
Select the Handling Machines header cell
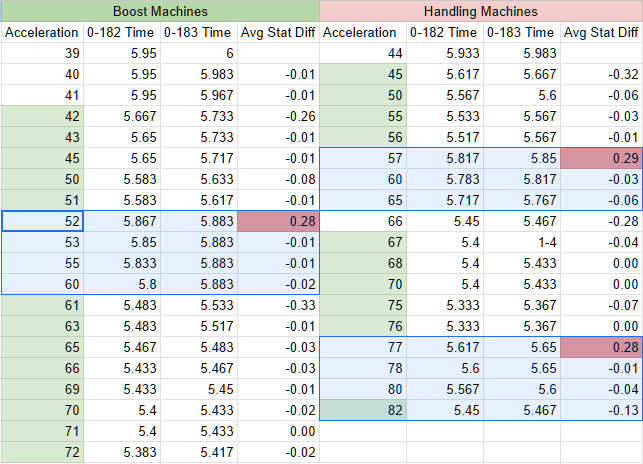(x=481, y=11)
